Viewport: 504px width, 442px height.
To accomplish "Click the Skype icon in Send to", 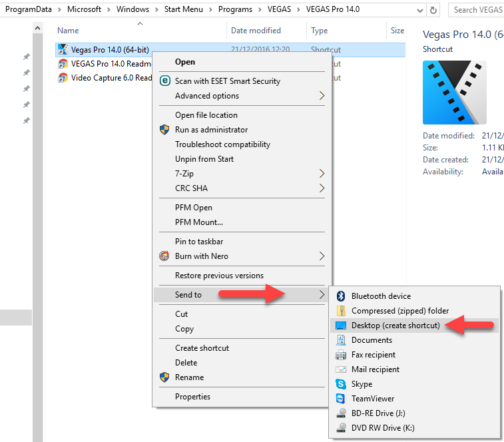I will 341,384.
